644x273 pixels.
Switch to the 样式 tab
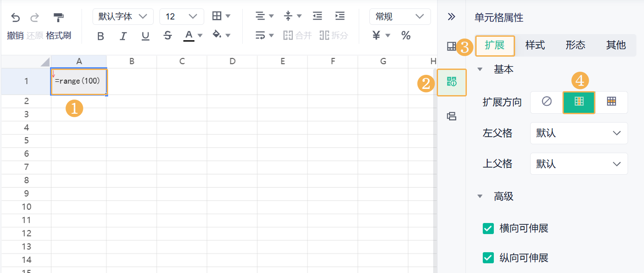pyautogui.click(x=535, y=45)
